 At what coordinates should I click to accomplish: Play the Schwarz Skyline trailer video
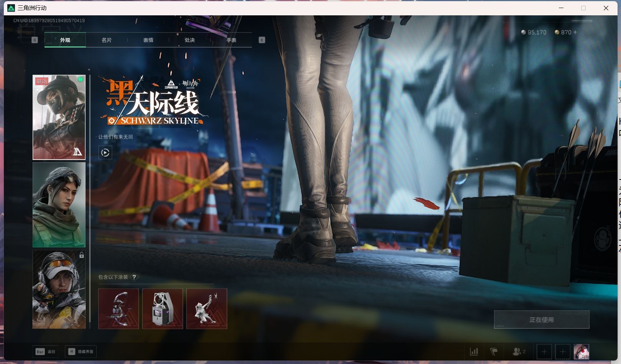pos(104,153)
